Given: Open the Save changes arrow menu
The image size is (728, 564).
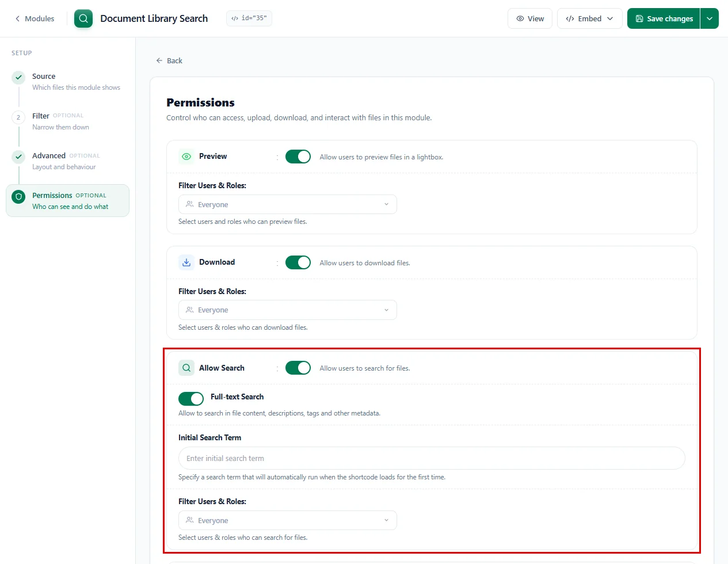Looking at the screenshot, I should coord(710,18).
